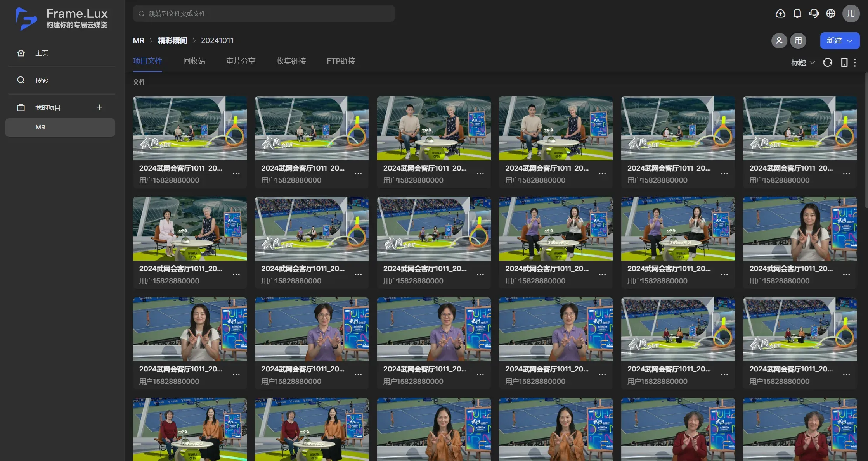The height and width of the screenshot is (461, 868).
Task: Open more options for third file in row two
Action: [480, 275]
